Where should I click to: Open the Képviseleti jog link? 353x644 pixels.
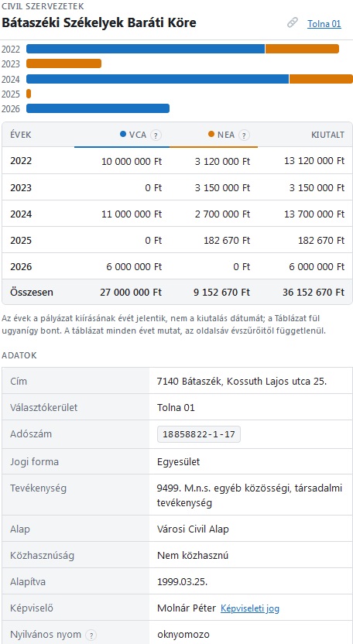click(250, 608)
